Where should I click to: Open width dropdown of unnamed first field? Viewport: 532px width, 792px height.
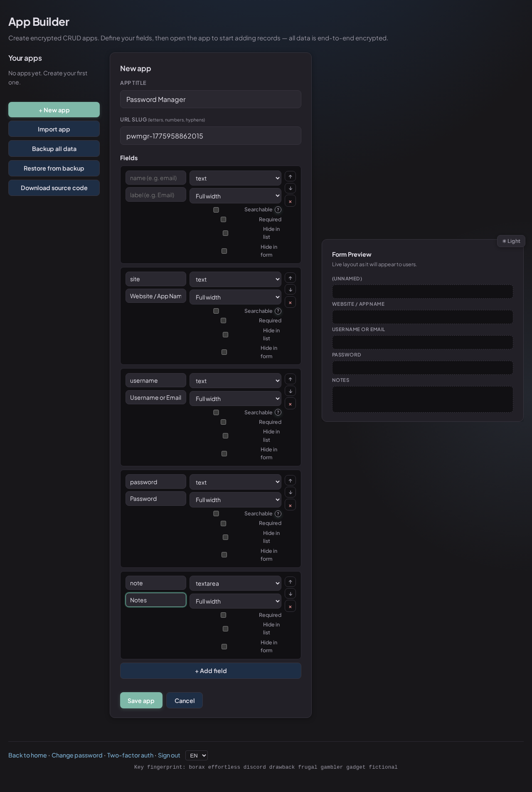[235, 196]
